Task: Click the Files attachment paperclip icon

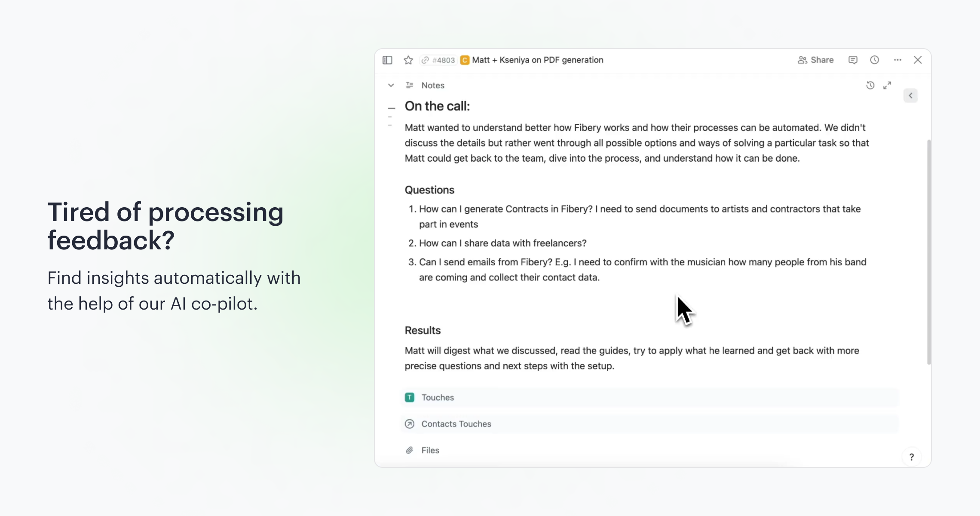Action: coord(410,450)
